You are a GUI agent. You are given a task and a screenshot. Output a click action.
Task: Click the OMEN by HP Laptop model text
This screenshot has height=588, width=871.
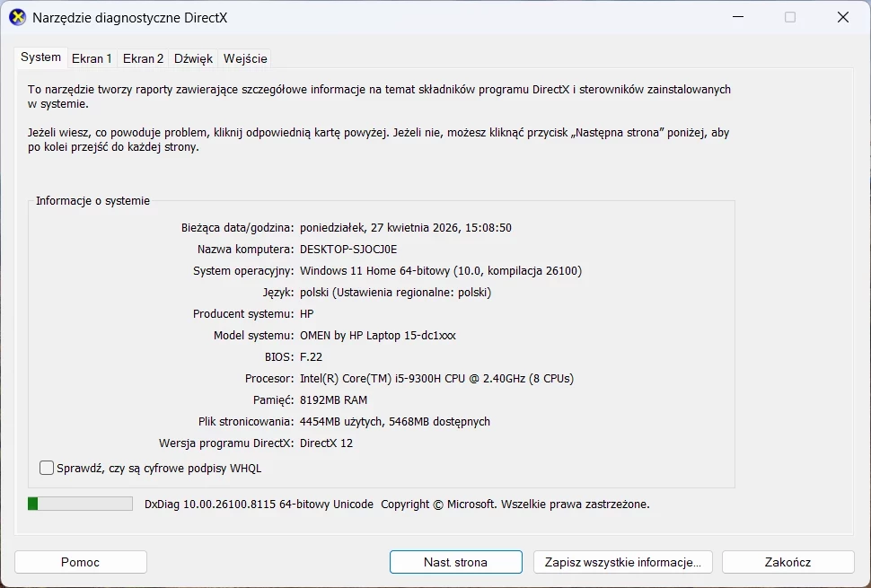(377, 335)
